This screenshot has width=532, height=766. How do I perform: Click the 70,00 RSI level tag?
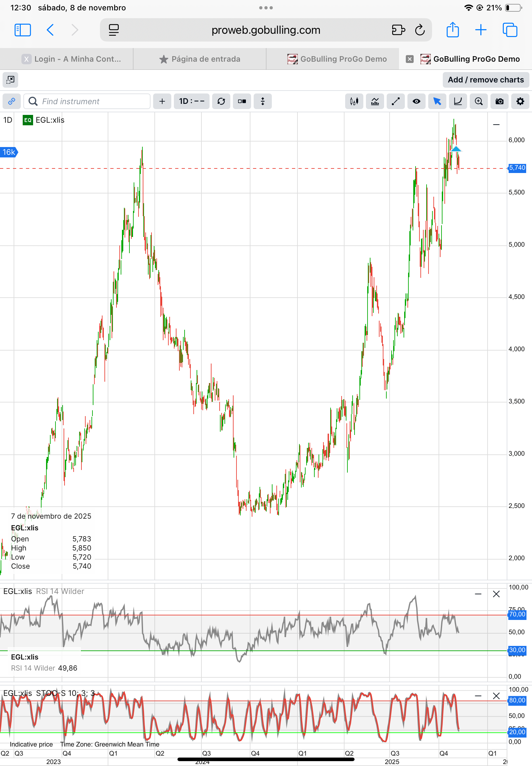click(517, 614)
